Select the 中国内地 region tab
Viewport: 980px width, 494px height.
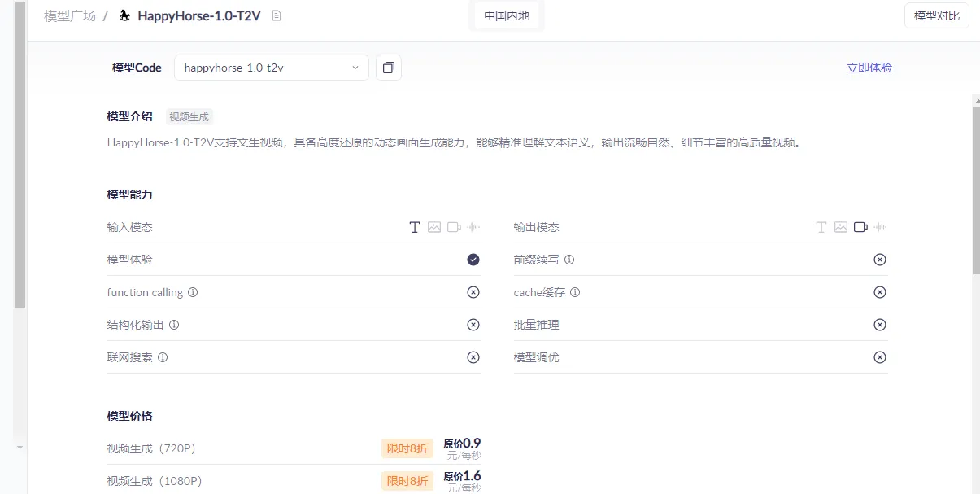pos(507,15)
